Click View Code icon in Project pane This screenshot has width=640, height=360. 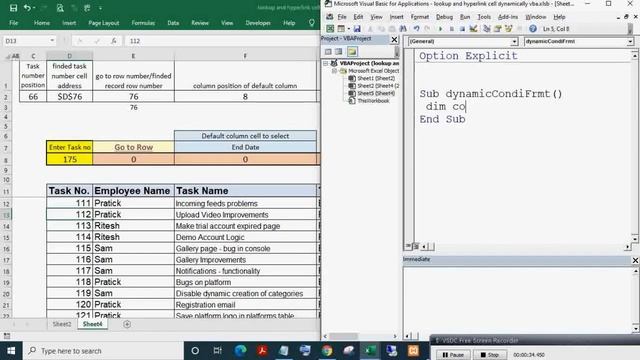click(328, 51)
